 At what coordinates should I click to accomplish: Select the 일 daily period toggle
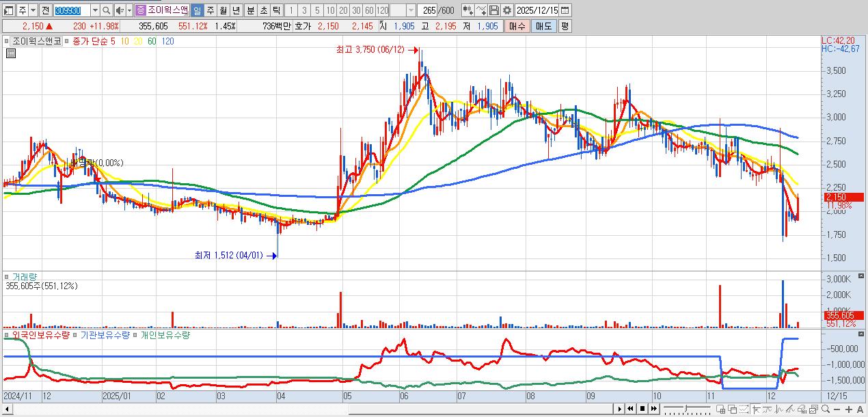click(x=196, y=10)
